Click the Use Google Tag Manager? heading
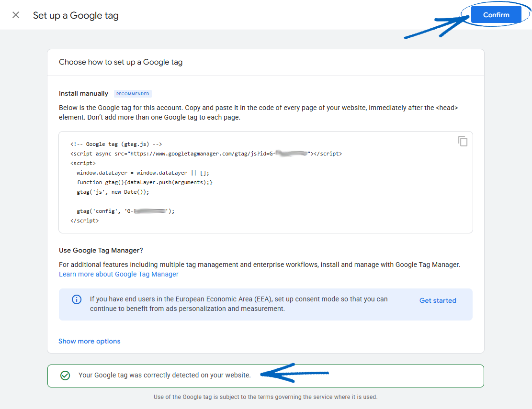Image resolution: width=532 pixels, height=409 pixels. (101, 250)
